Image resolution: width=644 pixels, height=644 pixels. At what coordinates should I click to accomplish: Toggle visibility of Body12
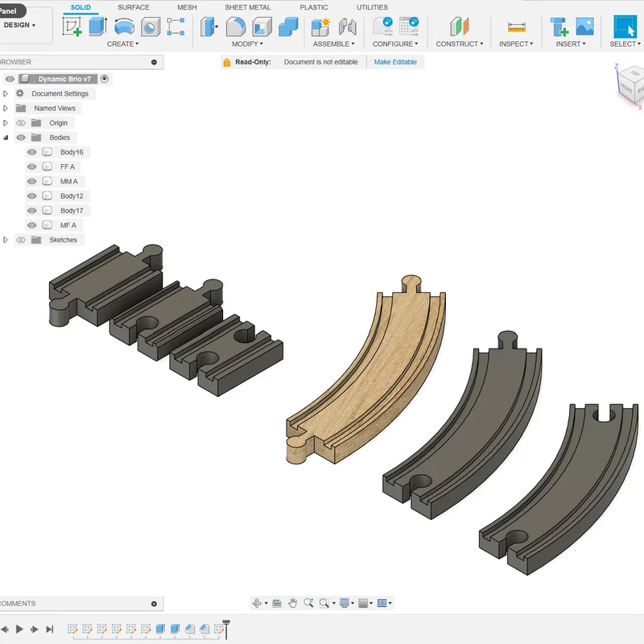[31, 196]
